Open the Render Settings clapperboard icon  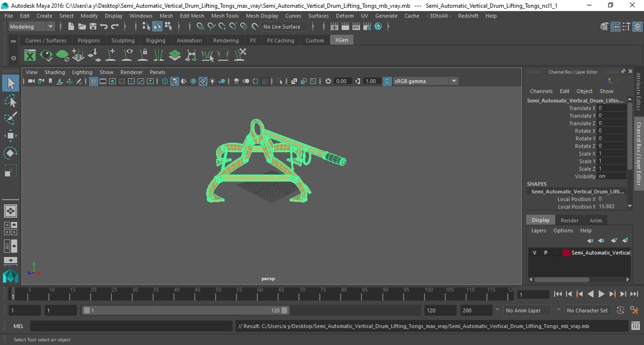pos(367,27)
